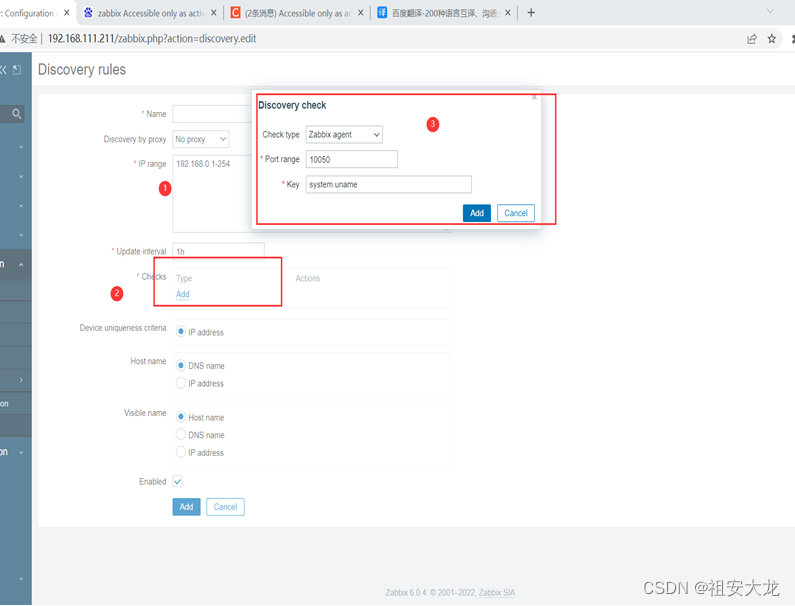Bookmark this page with the star icon
This screenshot has height=606, width=795.
click(x=772, y=39)
